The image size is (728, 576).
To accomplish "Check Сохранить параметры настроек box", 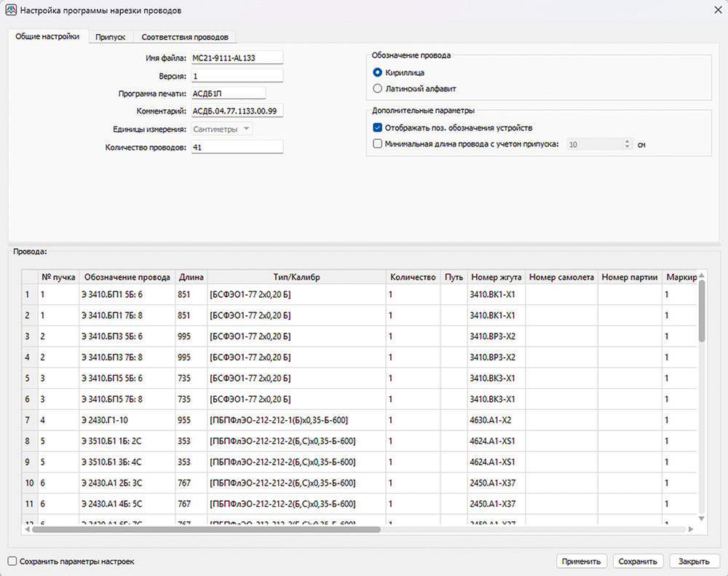I will coord(12,561).
